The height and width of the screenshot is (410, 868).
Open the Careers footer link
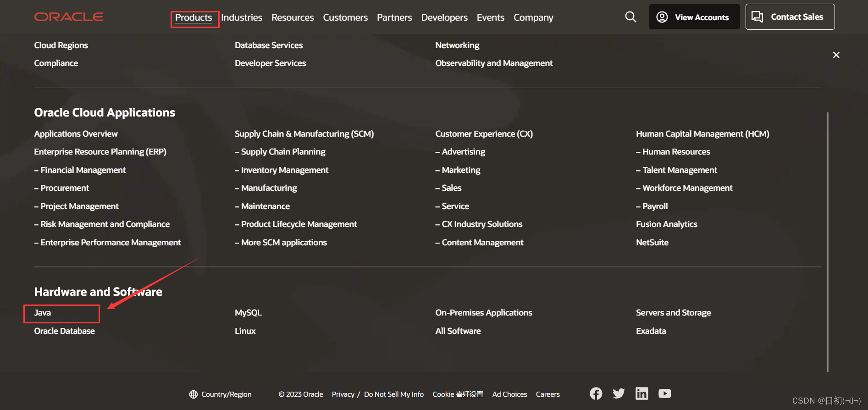click(x=547, y=394)
